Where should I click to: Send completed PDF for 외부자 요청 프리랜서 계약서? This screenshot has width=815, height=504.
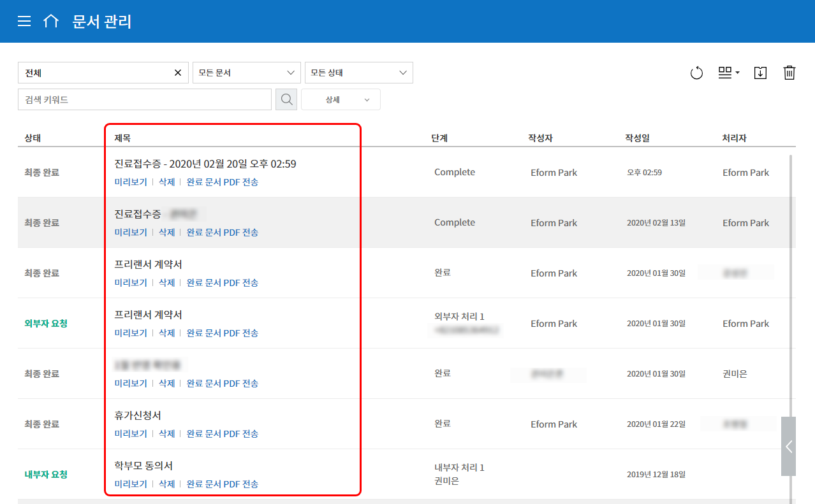[223, 333]
